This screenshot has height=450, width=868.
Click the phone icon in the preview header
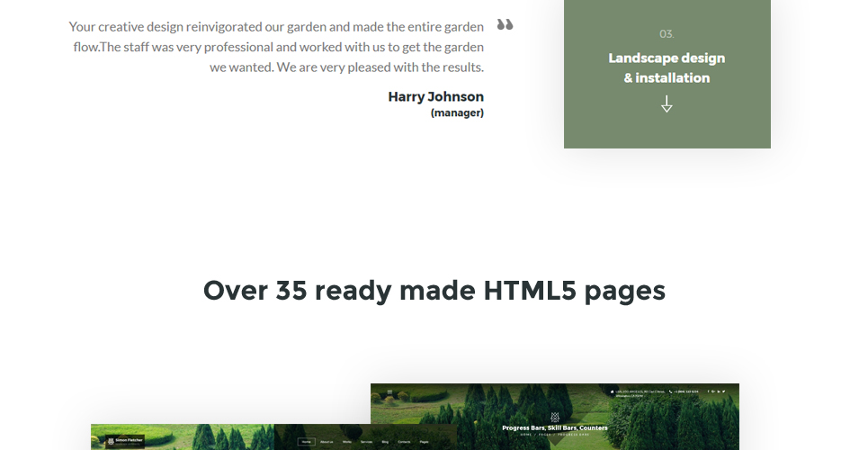point(670,391)
